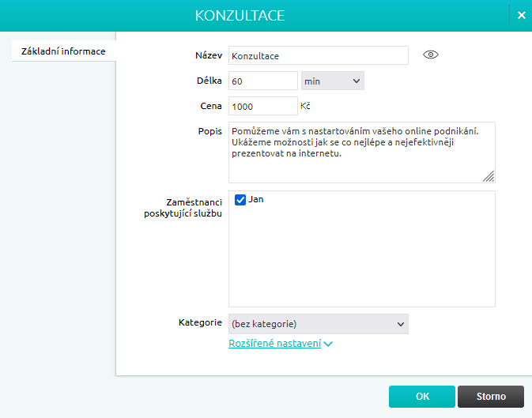This screenshot has height=418, width=532.
Task: Focus the Délka field showing 60
Action: (x=262, y=81)
